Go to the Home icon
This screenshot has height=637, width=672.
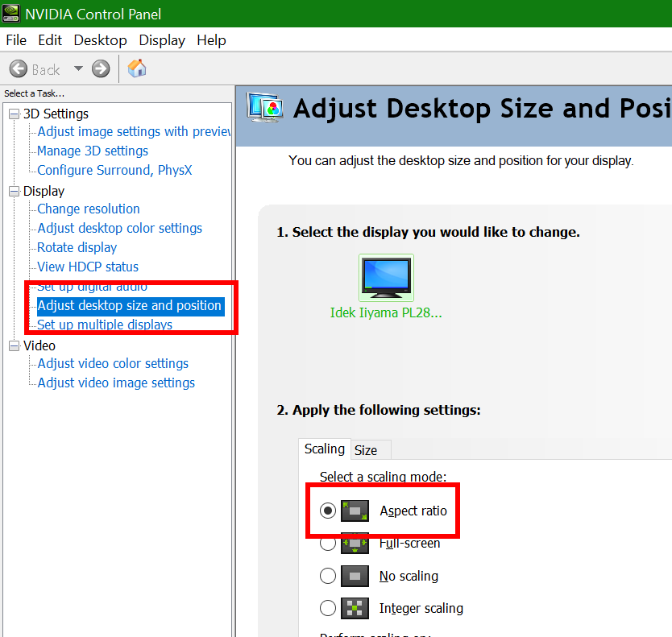(137, 68)
